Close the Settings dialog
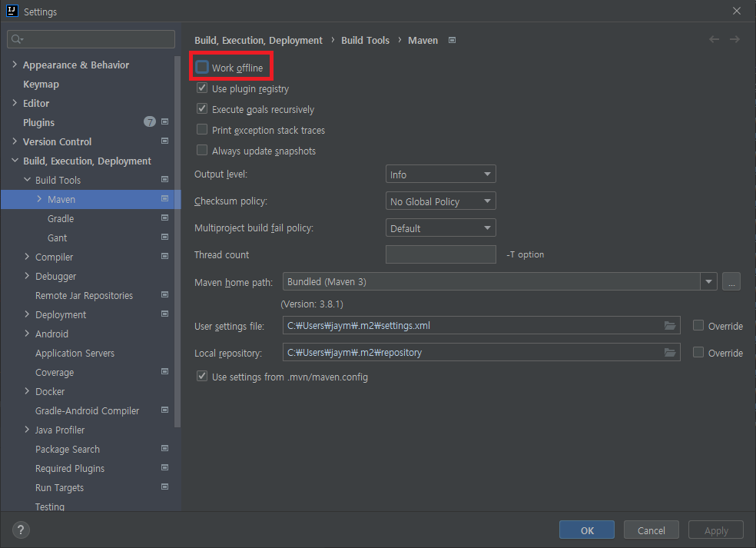756x548 pixels. pos(737,11)
